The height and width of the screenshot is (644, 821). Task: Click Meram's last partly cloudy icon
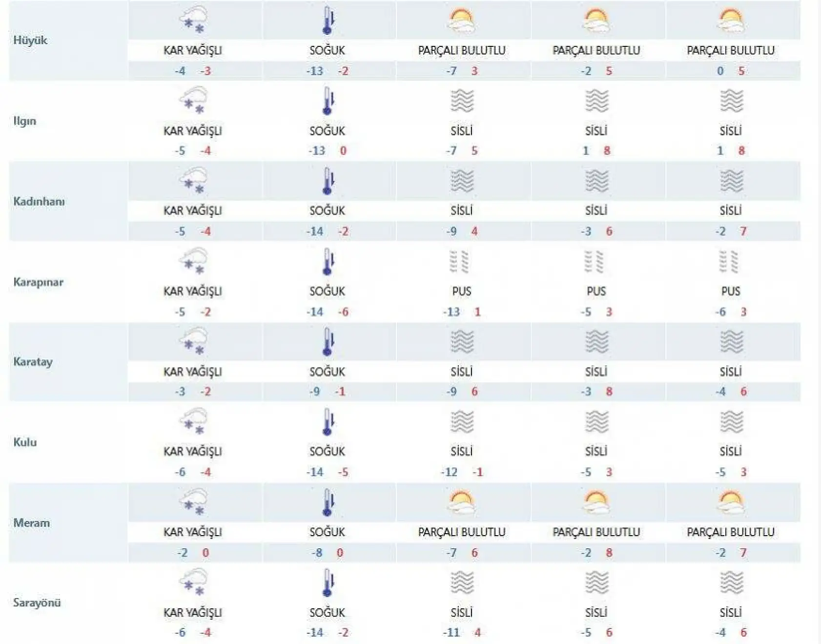coord(731,502)
